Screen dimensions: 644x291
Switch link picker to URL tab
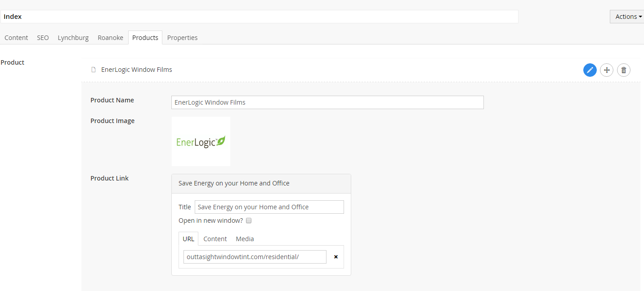point(188,239)
